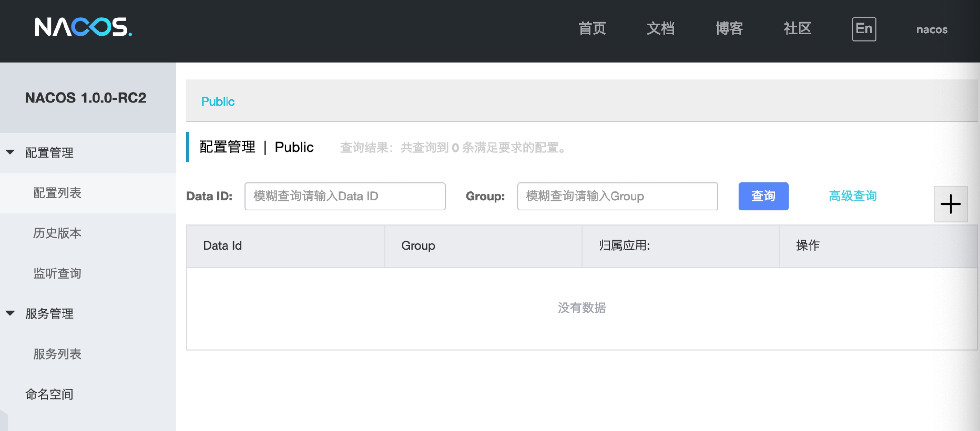Open 首页 in the top navigation
Viewport: 980px width, 431px height.
(x=592, y=29)
